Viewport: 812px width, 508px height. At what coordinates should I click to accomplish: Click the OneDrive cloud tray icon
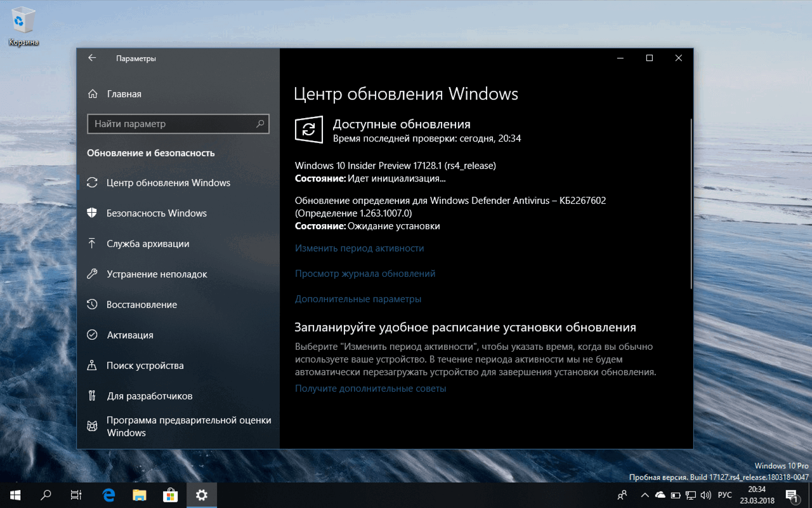click(x=660, y=495)
